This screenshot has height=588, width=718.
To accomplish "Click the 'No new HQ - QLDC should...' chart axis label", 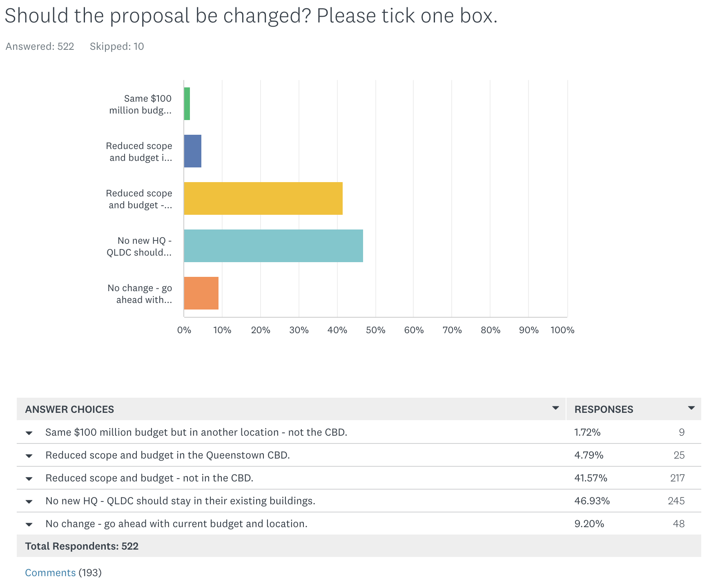I will [139, 247].
